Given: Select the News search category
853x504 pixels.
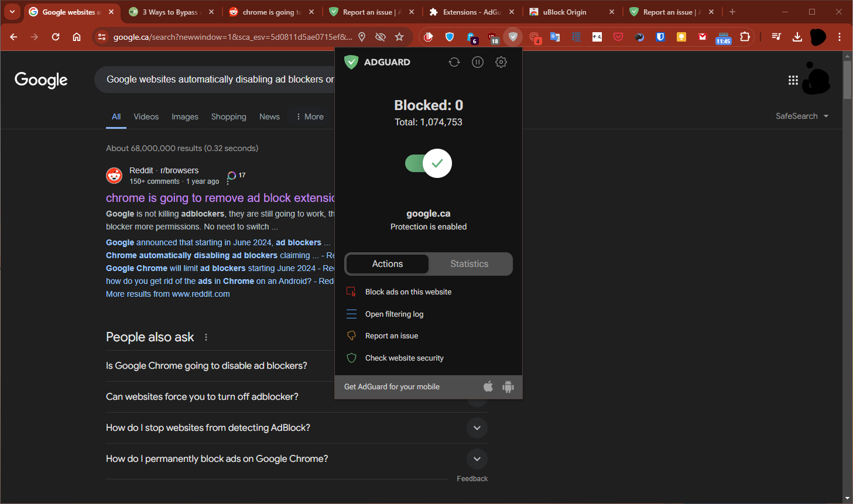Looking at the screenshot, I should (x=269, y=116).
